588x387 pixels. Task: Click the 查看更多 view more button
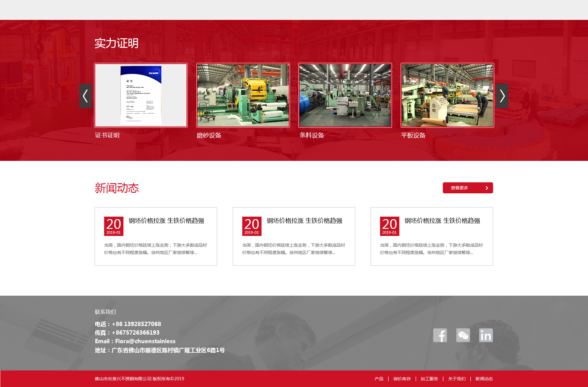point(468,188)
